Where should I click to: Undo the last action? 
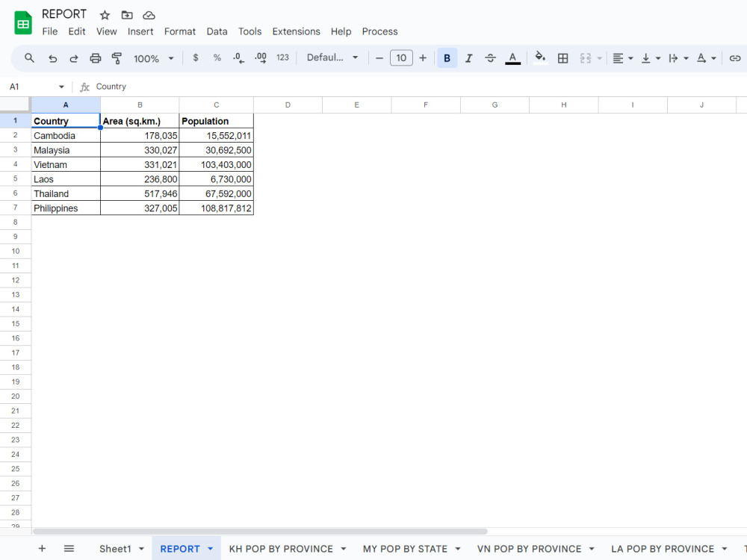click(x=52, y=58)
